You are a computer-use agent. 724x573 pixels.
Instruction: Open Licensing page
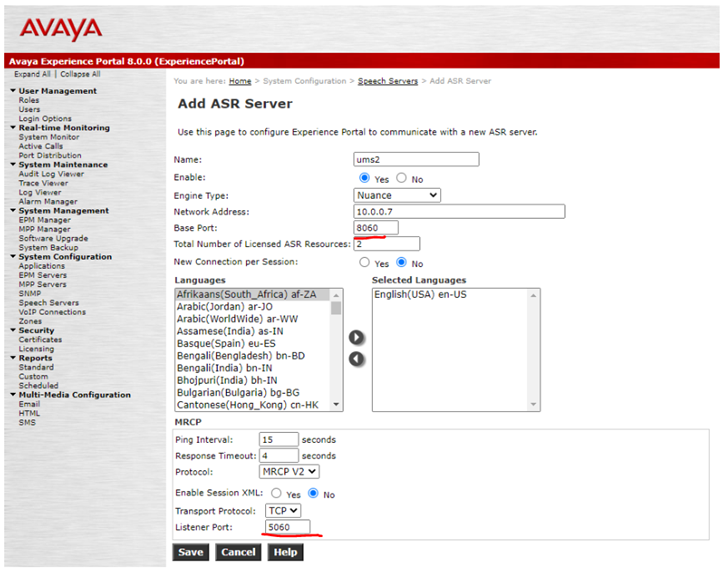36,349
